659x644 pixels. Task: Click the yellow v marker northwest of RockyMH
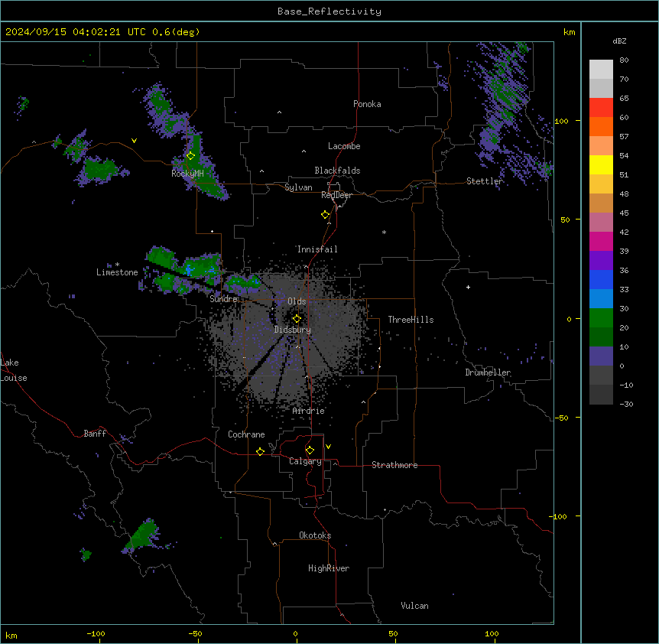tap(134, 141)
